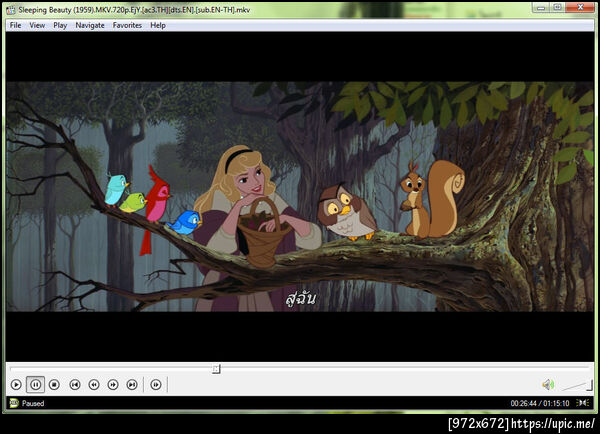Mute audio with the speaker icon
The height and width of the screenshot is (434, 600).
[548, 384]
